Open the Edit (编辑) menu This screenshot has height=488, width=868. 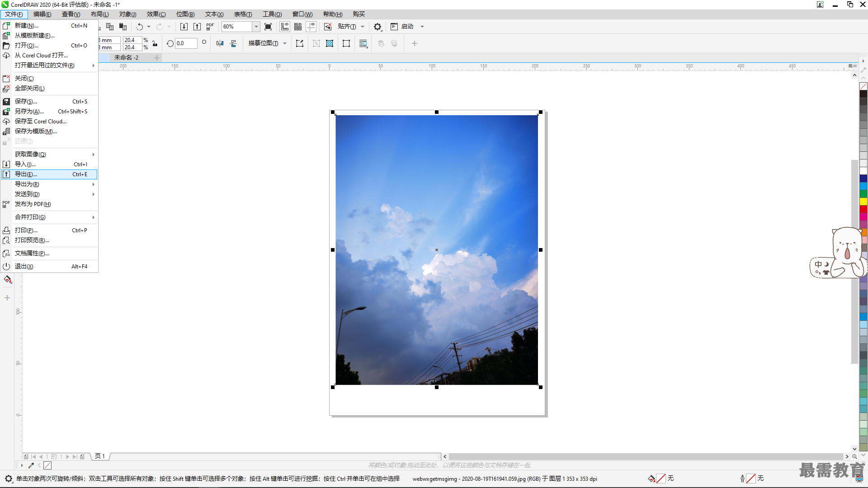tap(42, 14)
